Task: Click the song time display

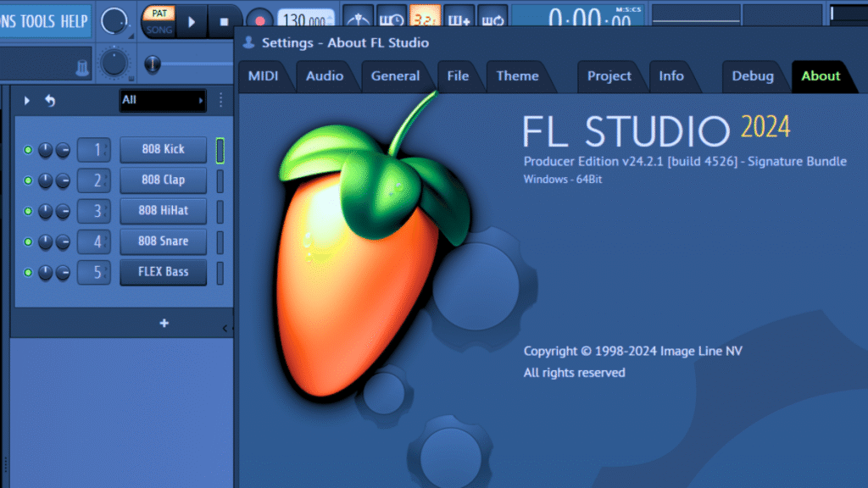Action: point(577,17)
